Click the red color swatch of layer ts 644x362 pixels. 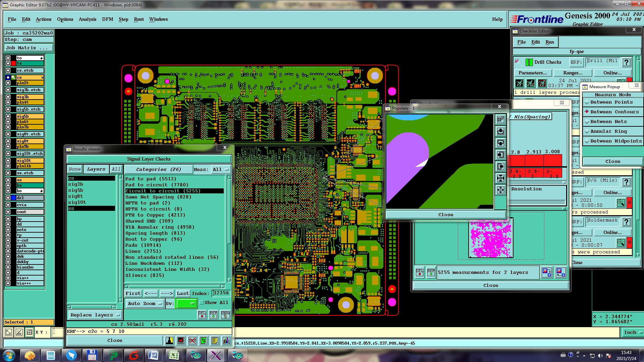tap(13, 64)
